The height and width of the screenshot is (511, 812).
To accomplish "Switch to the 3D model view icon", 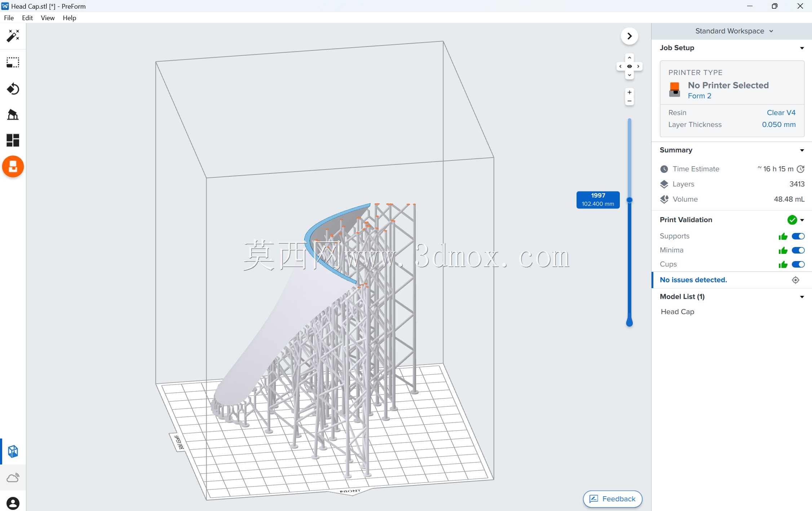I will click(13, 451).
